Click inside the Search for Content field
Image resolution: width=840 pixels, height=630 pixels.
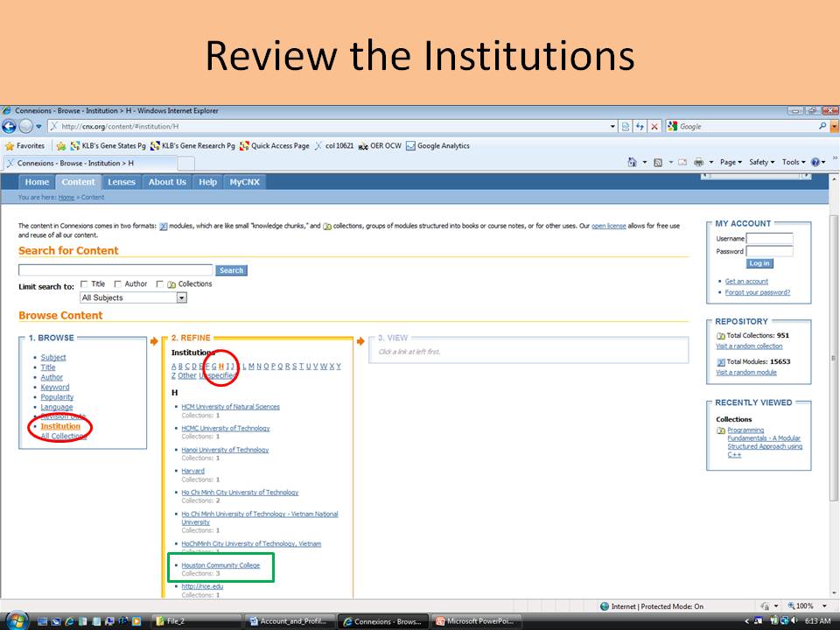[x=115, y=270]
